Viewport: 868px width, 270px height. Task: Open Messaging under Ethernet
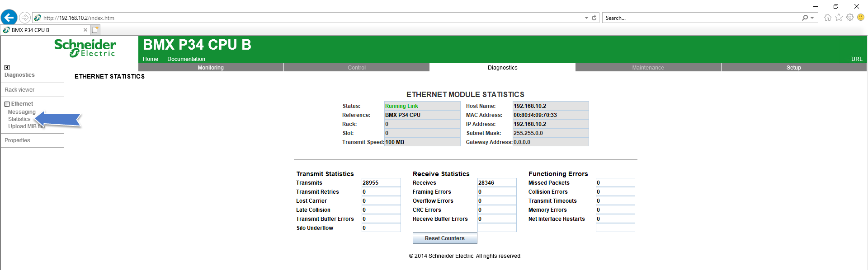[22, 112]
